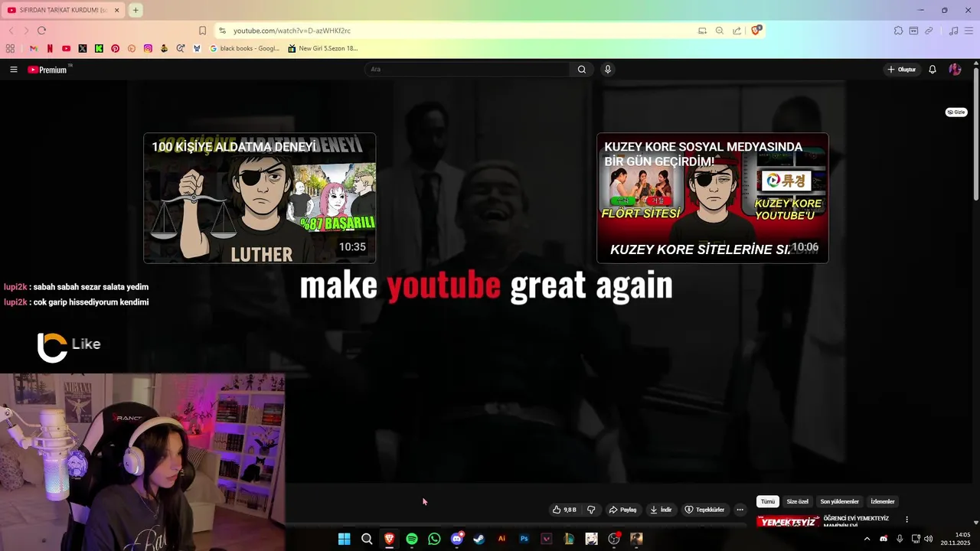Screen dimensions: 980x551
Task: Open the share icon in address bar
Action: pos(737,31)
